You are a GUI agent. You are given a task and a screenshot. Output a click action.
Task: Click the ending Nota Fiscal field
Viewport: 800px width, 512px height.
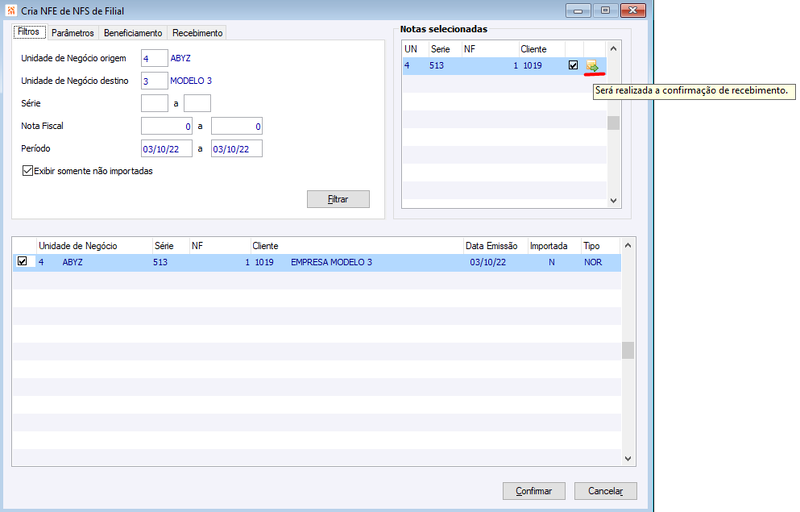tap(237, 126)
